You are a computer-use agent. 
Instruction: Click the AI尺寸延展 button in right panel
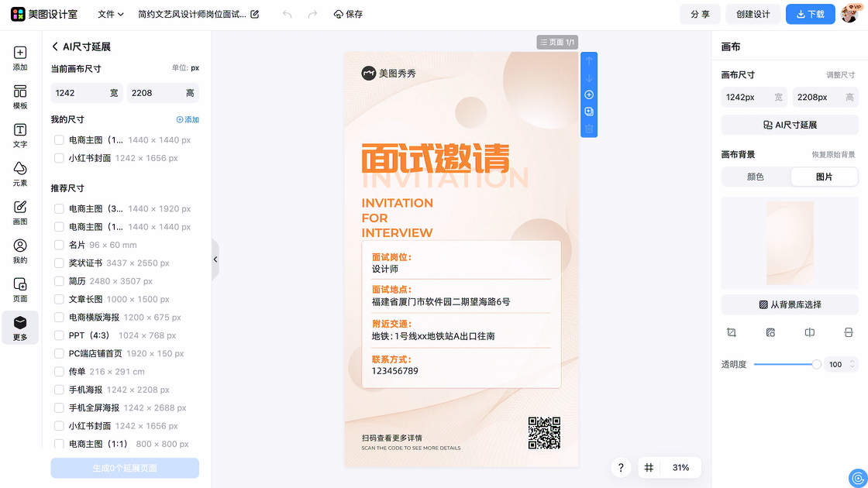(x=790, y=125)
